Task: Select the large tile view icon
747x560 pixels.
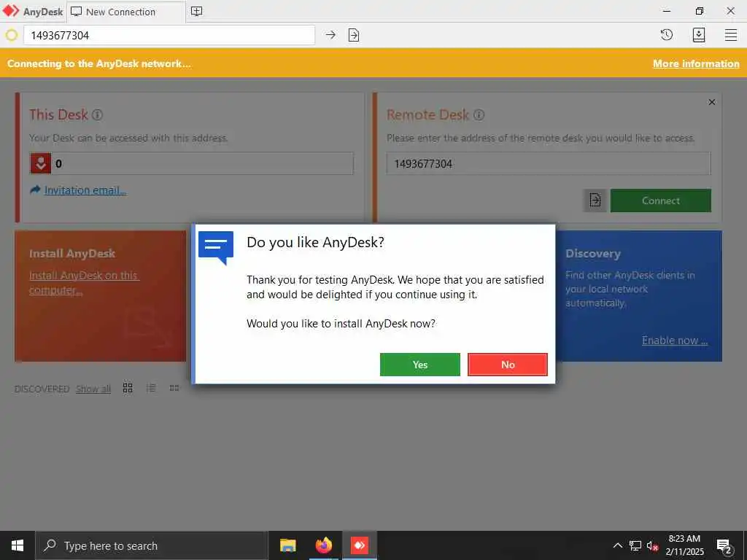Action: tap(128, 388)
